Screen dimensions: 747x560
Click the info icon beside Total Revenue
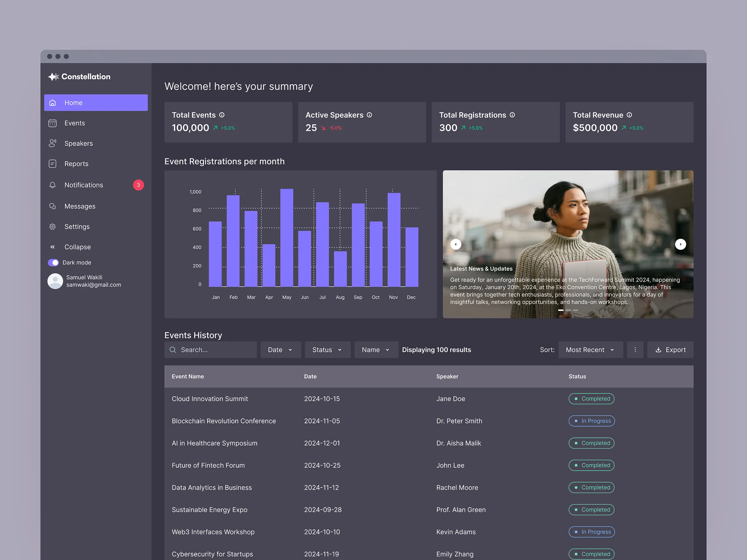pos(629,115)
